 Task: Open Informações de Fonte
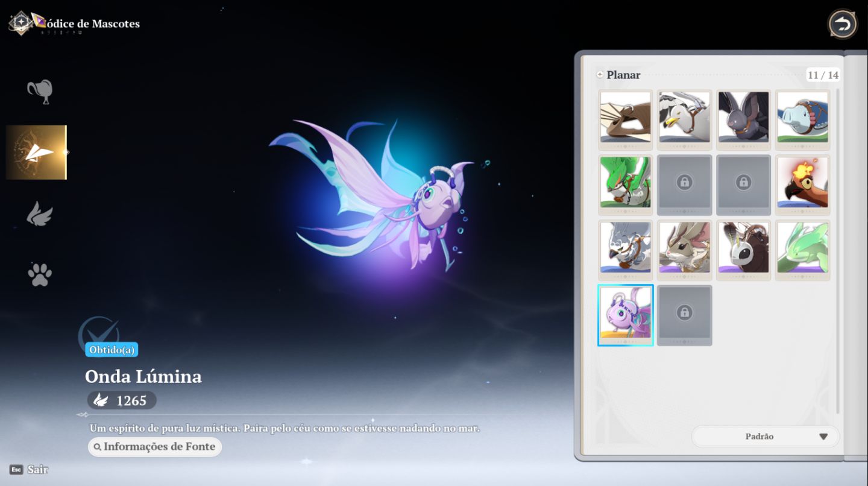click(x=155, y=447)
